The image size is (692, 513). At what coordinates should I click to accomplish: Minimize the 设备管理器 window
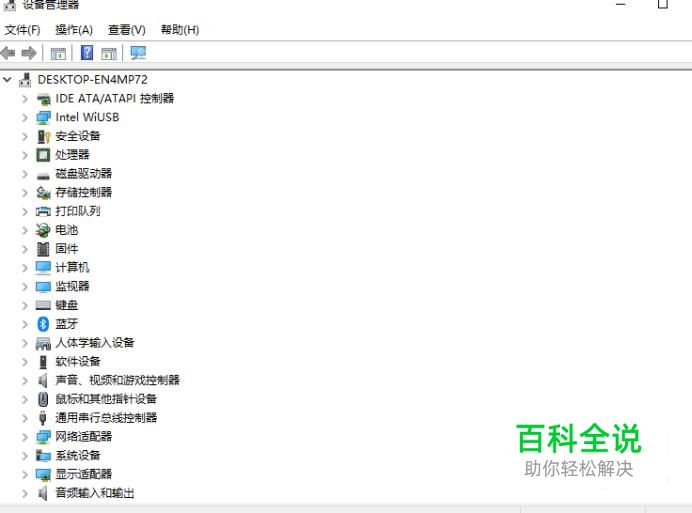tap(621, 4)
